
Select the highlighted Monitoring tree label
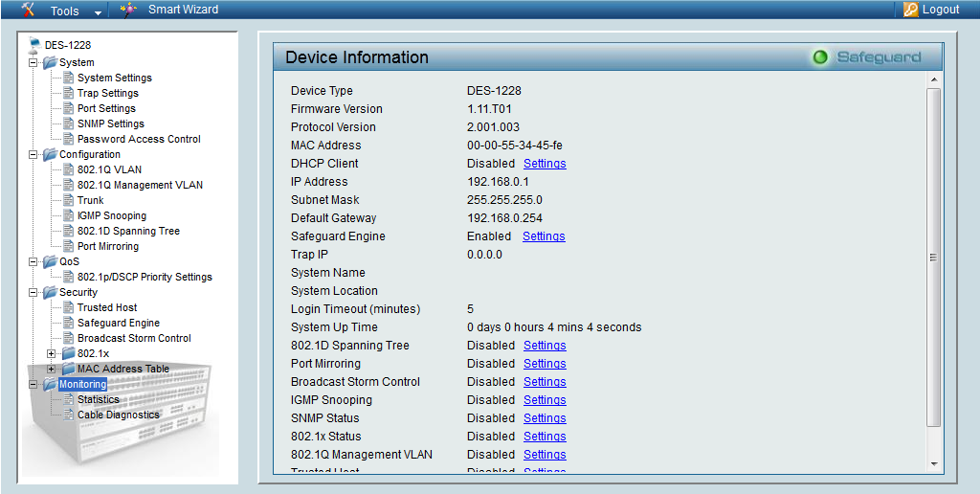(82, 384)
